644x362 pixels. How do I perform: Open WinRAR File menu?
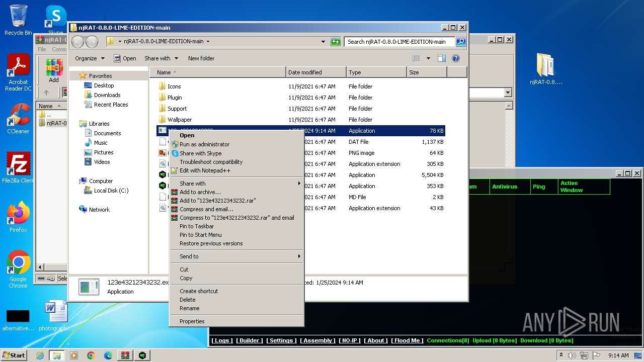click(42, 49)
